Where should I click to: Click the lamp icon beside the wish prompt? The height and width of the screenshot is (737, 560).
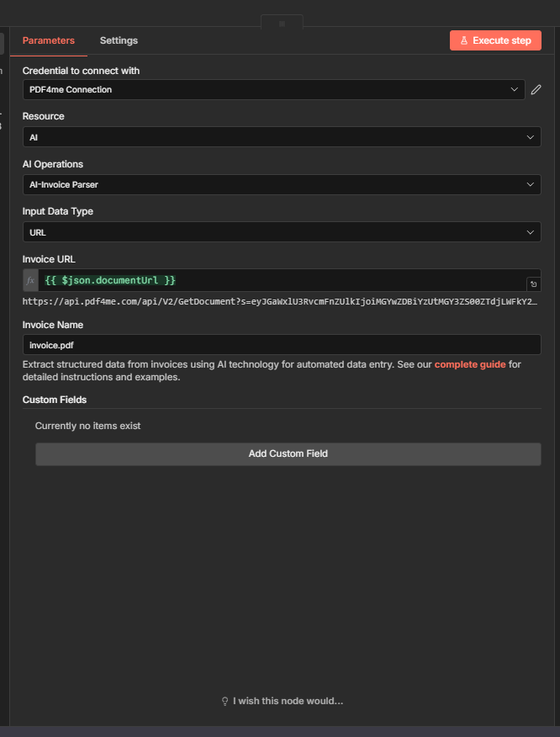[224, 701]
